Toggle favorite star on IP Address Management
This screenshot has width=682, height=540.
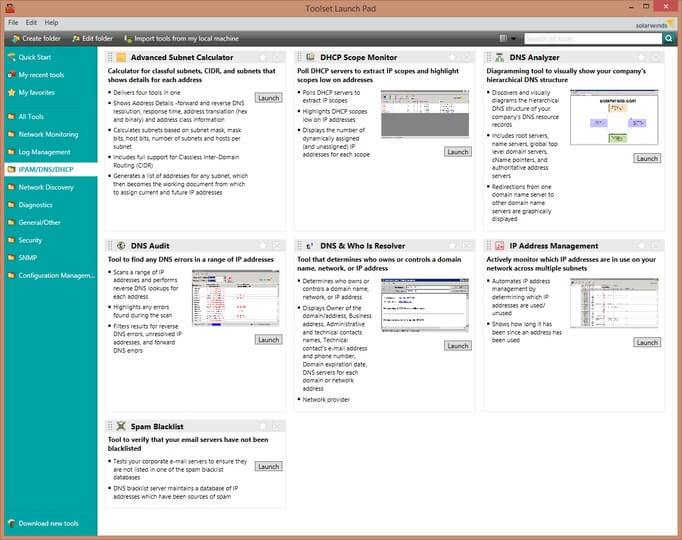[642, 246]
